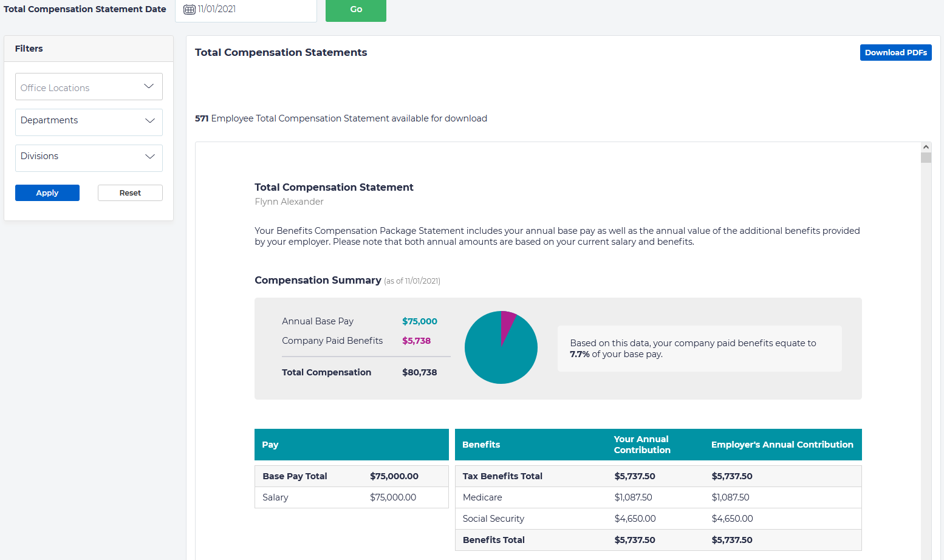944x560 pixels.
Task: Click the Filters panel header
Action: pyautogui.click(x=29, y=48)
